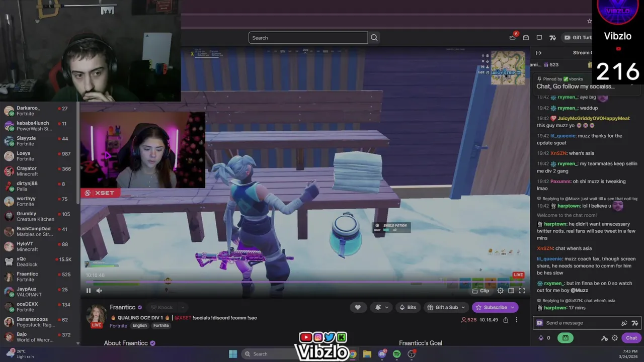
Task: Click the player seek progress bar
Action: tap(305, 283)
